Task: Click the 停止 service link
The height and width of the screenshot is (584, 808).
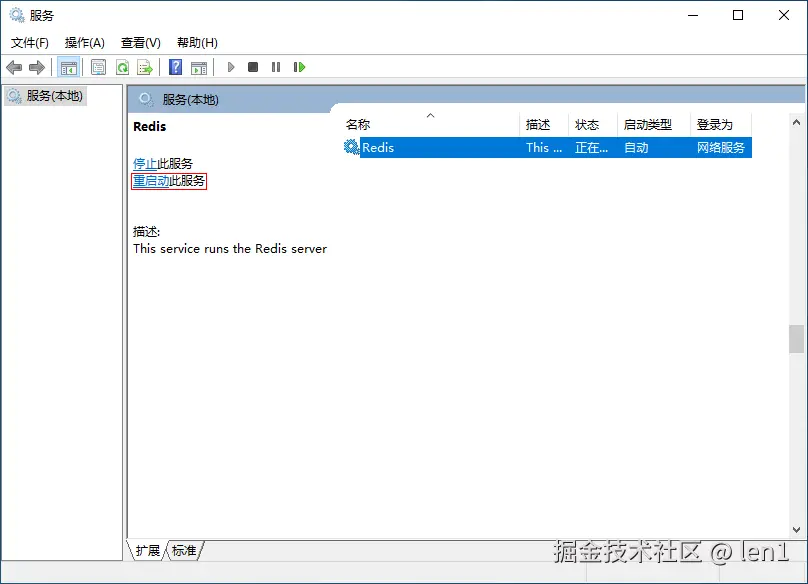Action: pyautogui.click(x=145, y=164)
